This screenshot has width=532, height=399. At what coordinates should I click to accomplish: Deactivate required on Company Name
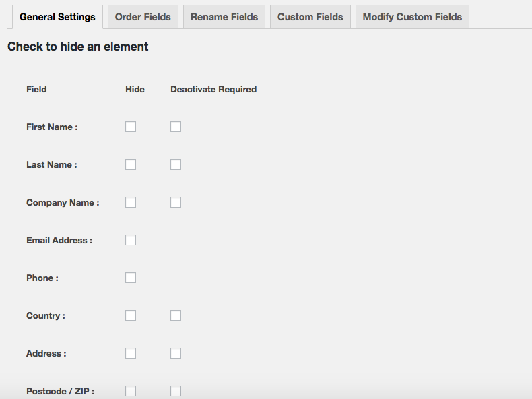click(x=176, y=202)
